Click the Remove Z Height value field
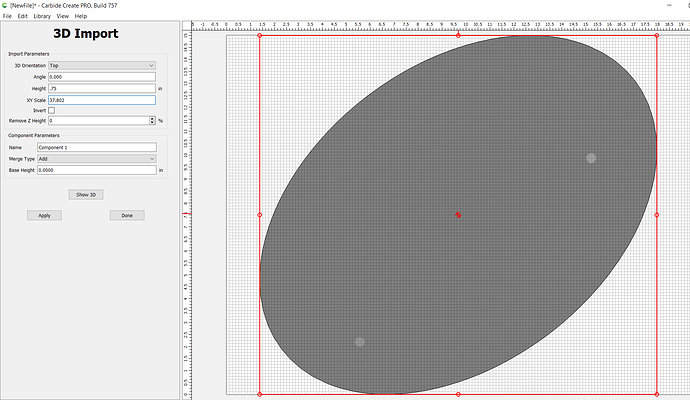Screen dimensions: 690x400 pos(99,120)
